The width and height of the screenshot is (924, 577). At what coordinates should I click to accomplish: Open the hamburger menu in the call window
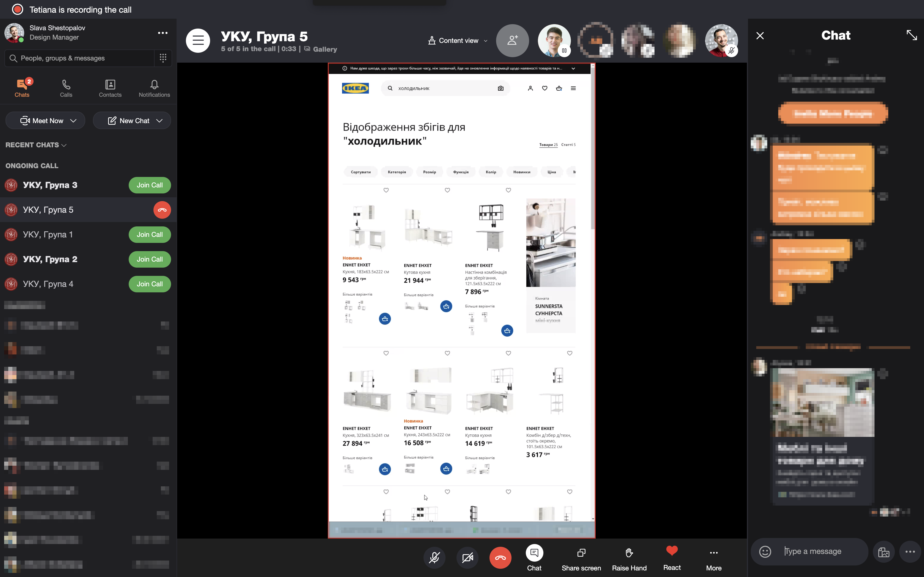[198, 40]
